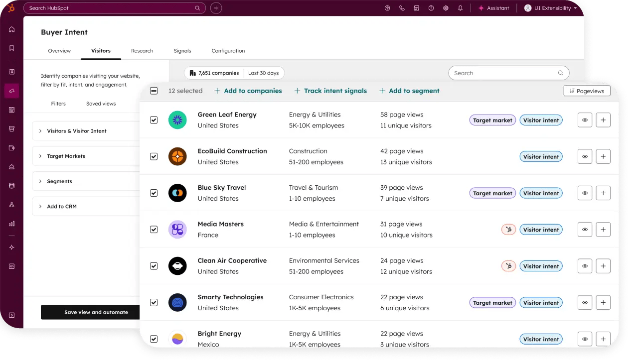Expand the Add to CRM section
This screenshot has height=364, width=638.
[86, 206]
